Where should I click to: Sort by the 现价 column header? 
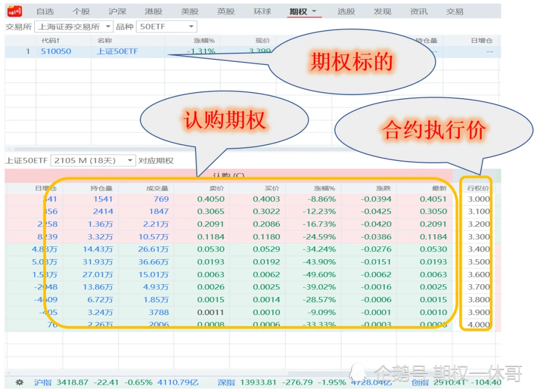pos(263,41)
